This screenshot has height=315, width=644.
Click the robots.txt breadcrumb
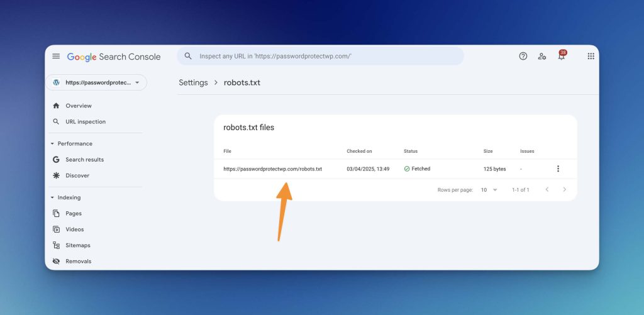(242, 82)
